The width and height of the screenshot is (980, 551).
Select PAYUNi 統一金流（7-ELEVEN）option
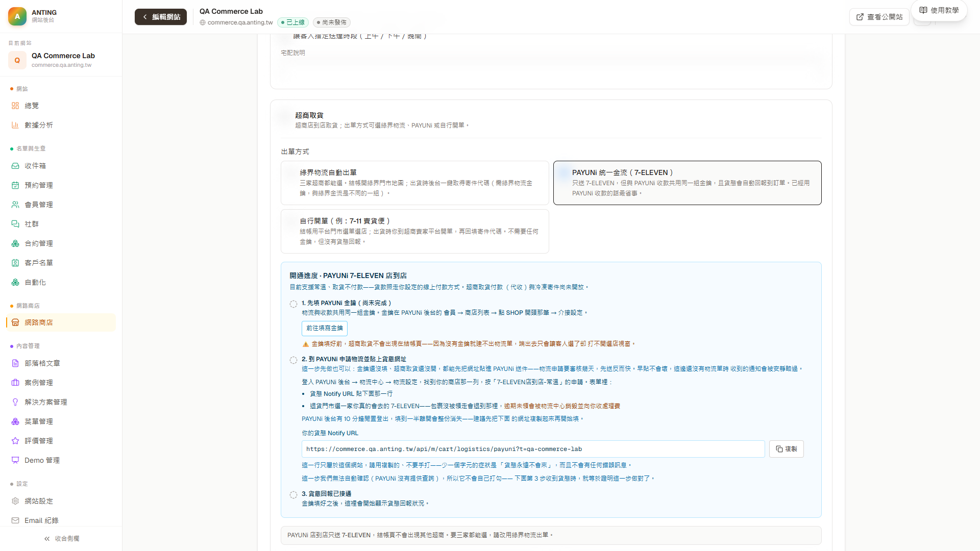[x=688, y=183]
